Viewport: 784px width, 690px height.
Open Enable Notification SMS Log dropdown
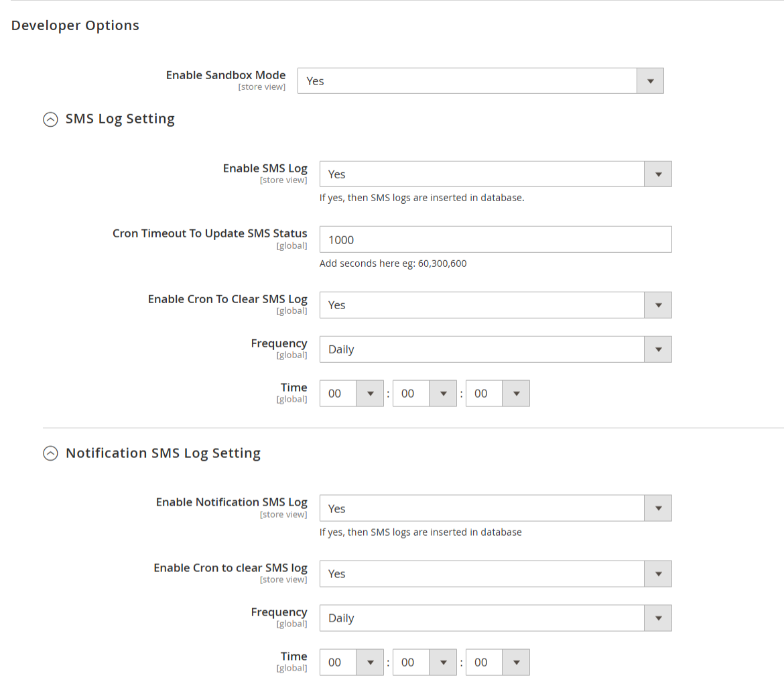pyautogui.click(x=495, y=508)
